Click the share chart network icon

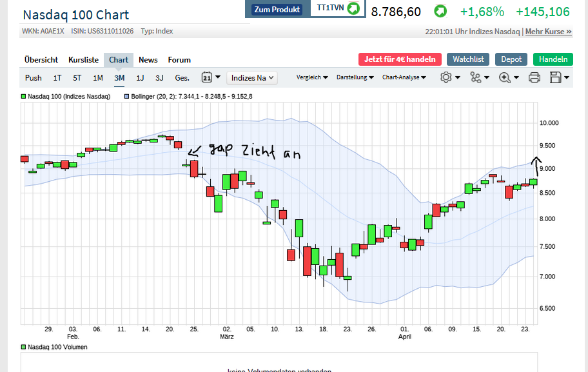click(x=475, y=77)
